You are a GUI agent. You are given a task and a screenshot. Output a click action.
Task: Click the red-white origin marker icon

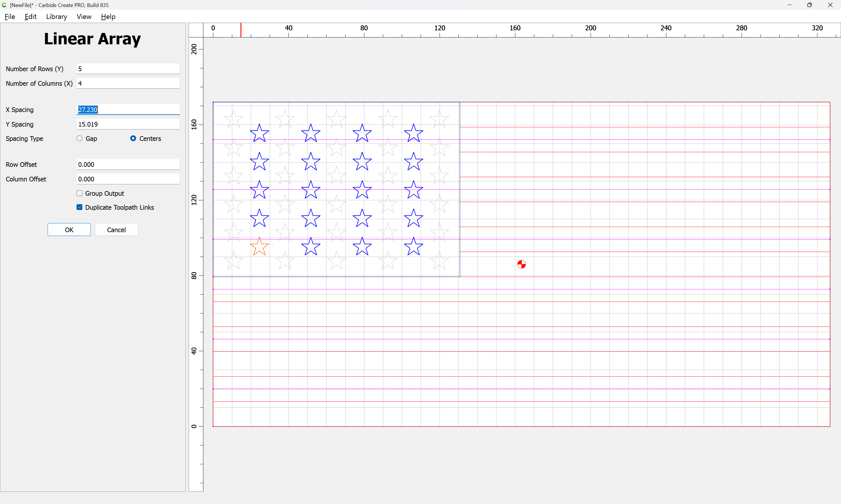click(x=521, y=264)
